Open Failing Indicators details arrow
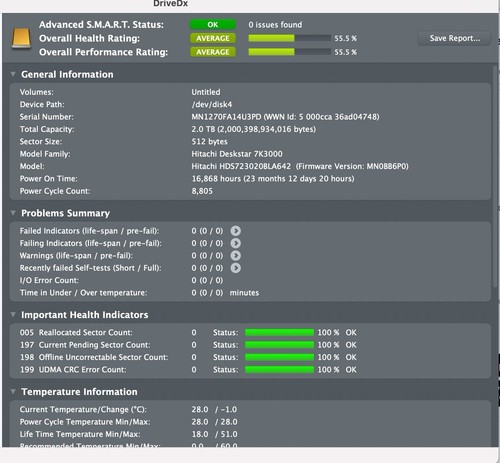 tap(236, 243)
